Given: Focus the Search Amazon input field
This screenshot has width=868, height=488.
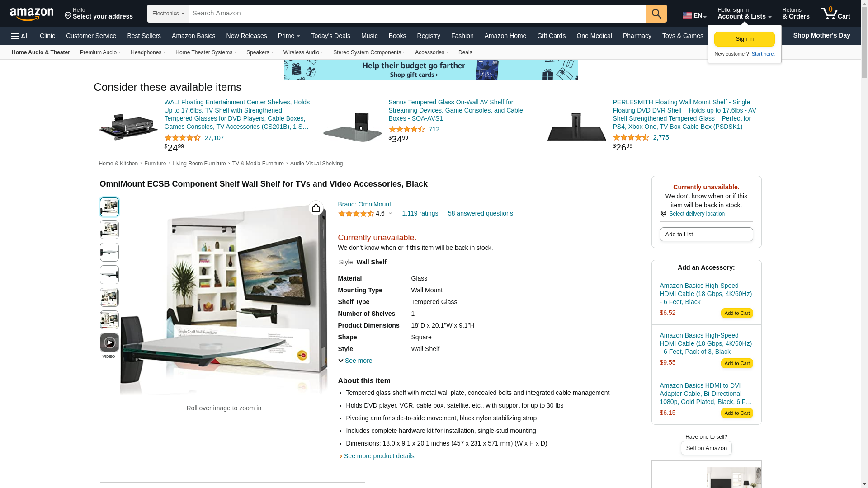Looking at the screenshot, I should 417,14.
